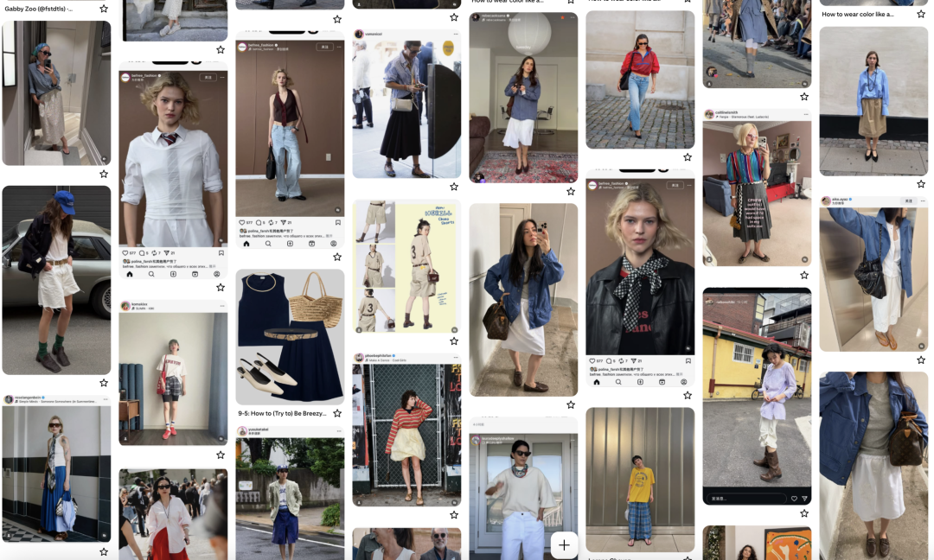Star the brown vest and wide jeans pin
The height and width of the screenshot is (560, 934).
tap(337, 257)
